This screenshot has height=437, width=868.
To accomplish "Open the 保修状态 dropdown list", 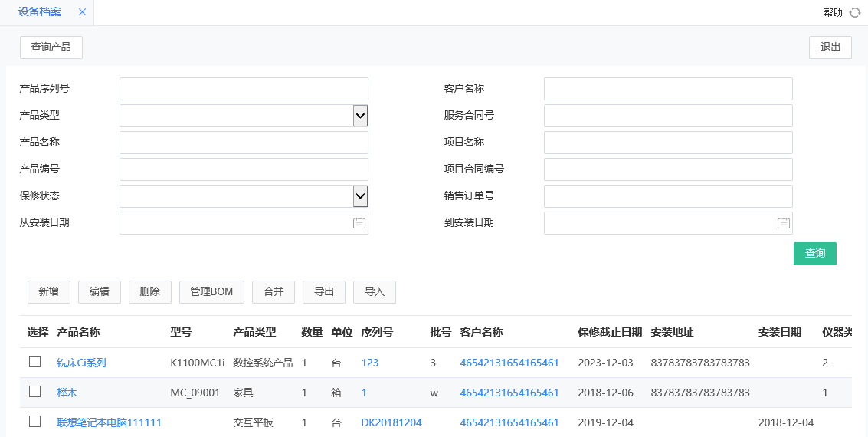I will (360, 196).
